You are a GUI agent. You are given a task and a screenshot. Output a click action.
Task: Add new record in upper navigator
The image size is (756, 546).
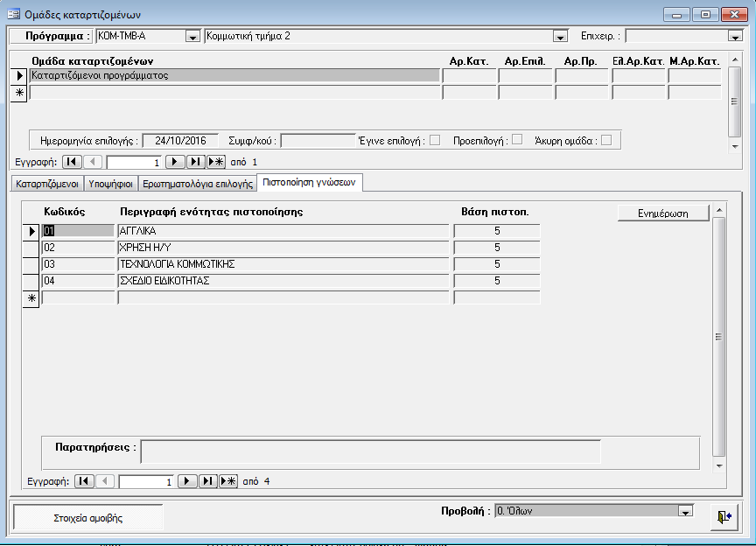pos(216,162)
